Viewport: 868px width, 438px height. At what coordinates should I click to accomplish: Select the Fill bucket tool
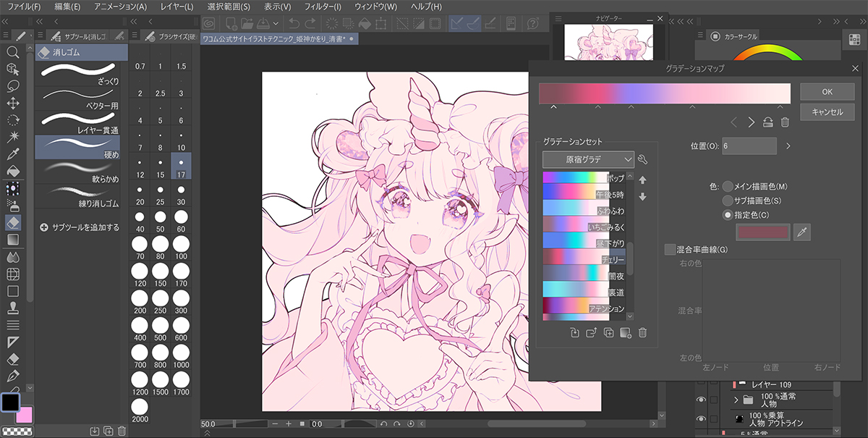tap(12, 172)
